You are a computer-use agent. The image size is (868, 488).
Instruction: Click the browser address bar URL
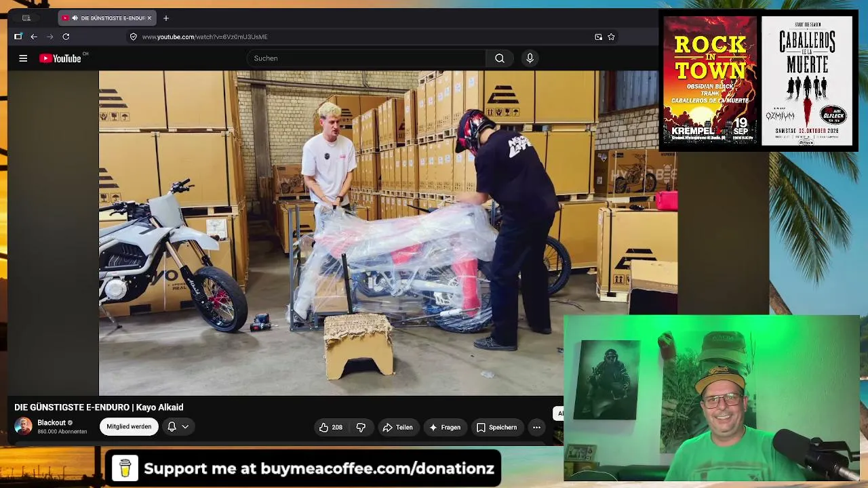pos(205,37)
